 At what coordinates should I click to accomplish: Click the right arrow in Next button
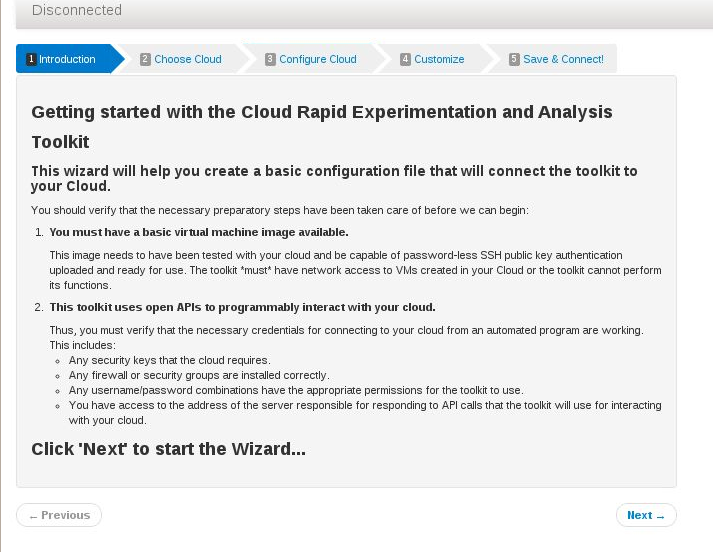click(x=660, y=517)
